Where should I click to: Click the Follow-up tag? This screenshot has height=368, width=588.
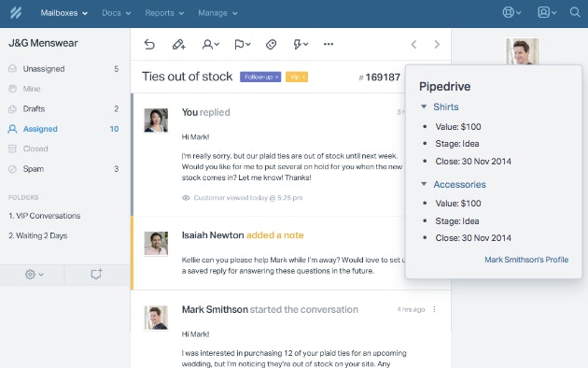(x=260, y=77)
